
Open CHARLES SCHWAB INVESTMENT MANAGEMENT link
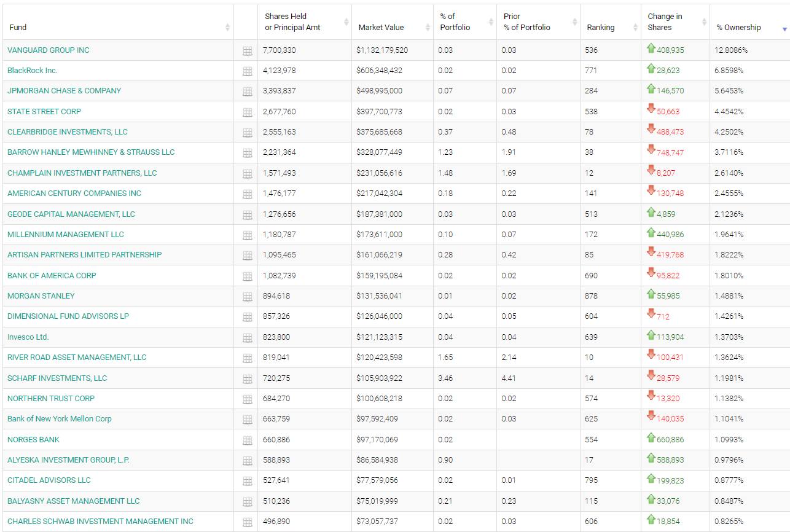coord(100,522)
